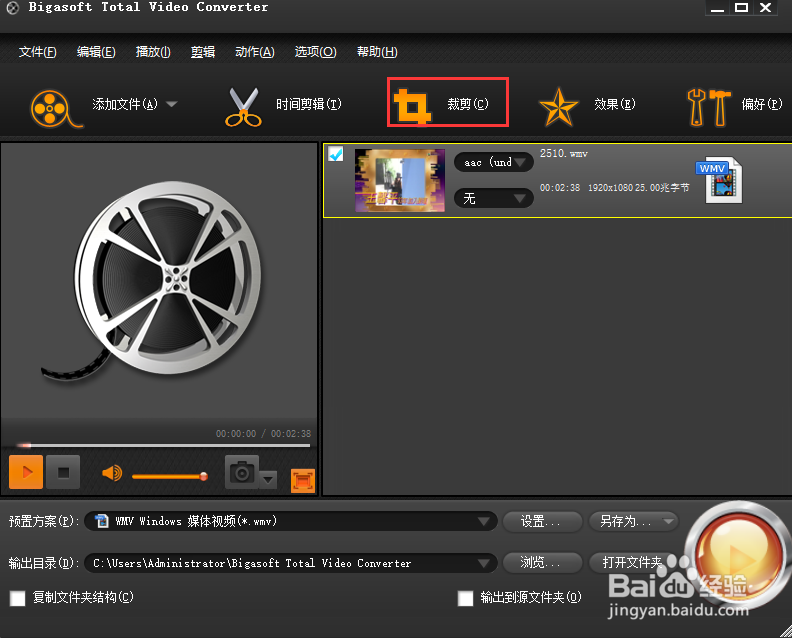Start conversion with the big orange button

coord(737,555)
